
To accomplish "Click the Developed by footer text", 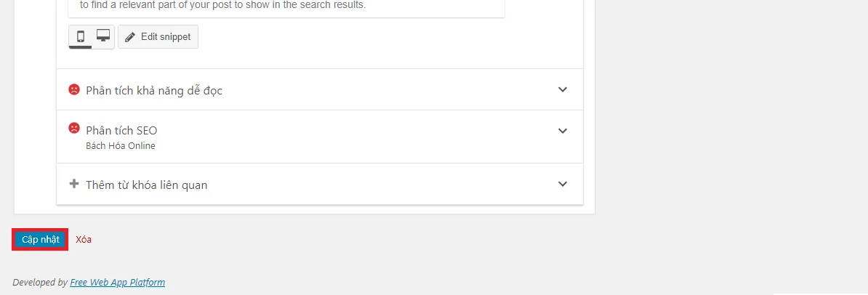I will click(41, 282).
